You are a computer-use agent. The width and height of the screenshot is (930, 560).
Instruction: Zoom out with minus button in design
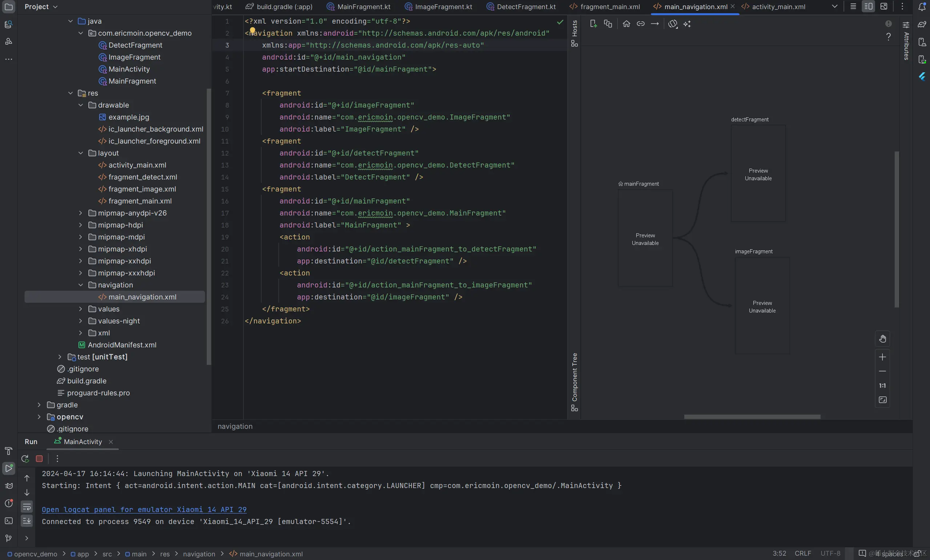pos(882,371)
